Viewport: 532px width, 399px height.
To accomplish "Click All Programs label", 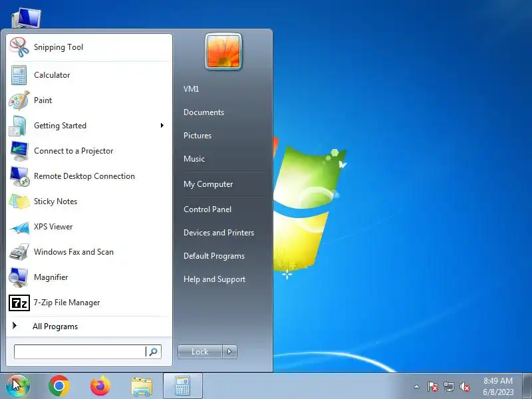I will 55,327.
